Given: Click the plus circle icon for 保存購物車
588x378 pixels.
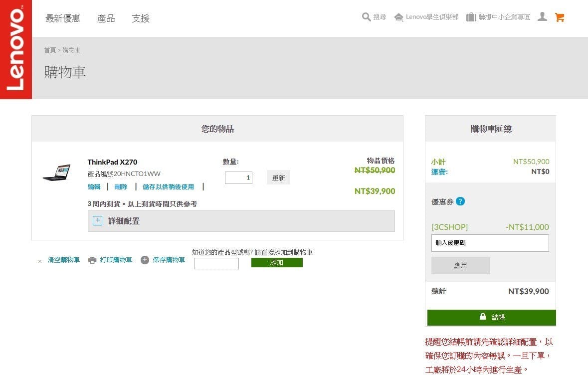Looking at the screenshot, I should point(145,260).
